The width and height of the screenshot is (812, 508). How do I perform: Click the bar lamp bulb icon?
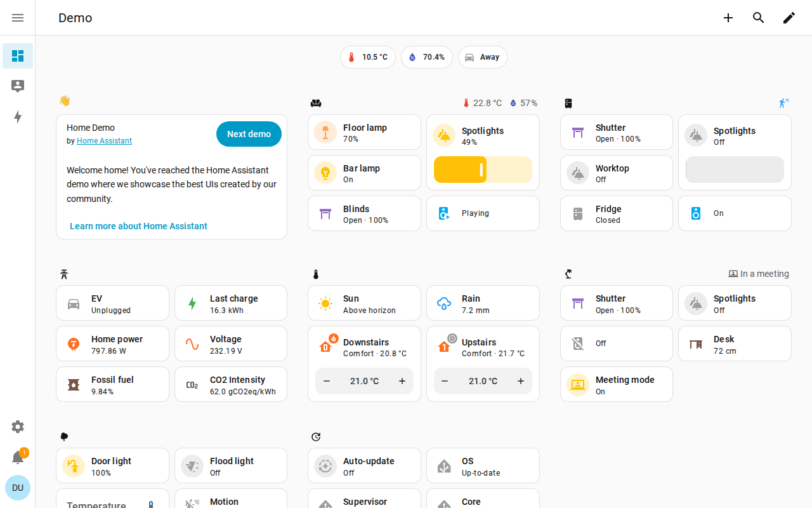(x=325, y=173)
